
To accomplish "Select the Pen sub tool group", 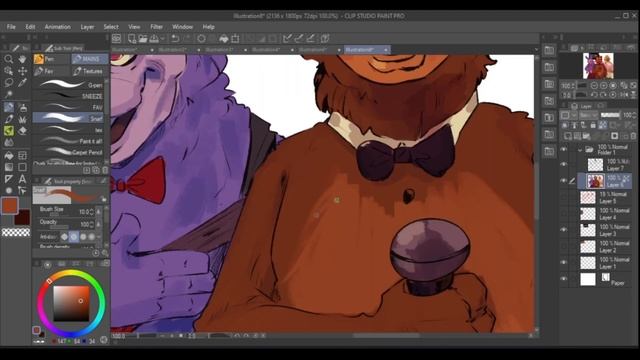I will [x=51, y=59].
